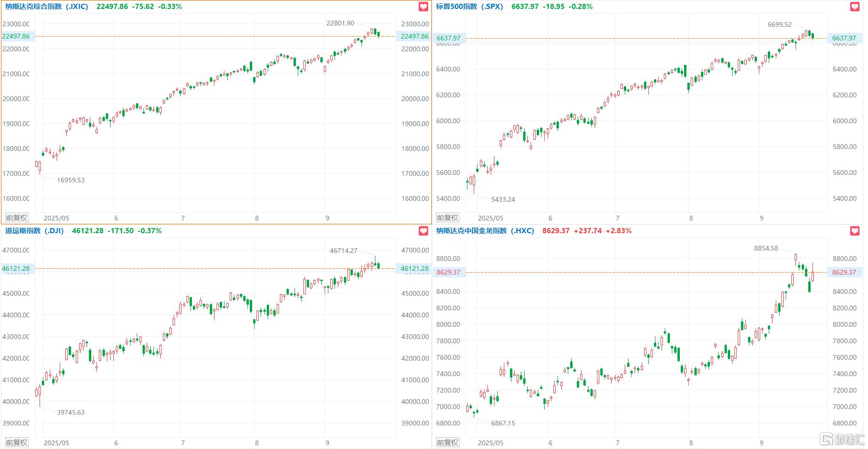Click the -0.33% change value in the .IXIC header
This screenshot has height=449, width=868.
pyautogui.click(x=170, y=7)
